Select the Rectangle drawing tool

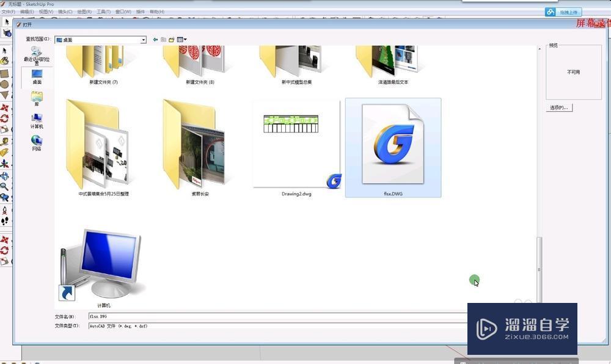pos(5,73)
